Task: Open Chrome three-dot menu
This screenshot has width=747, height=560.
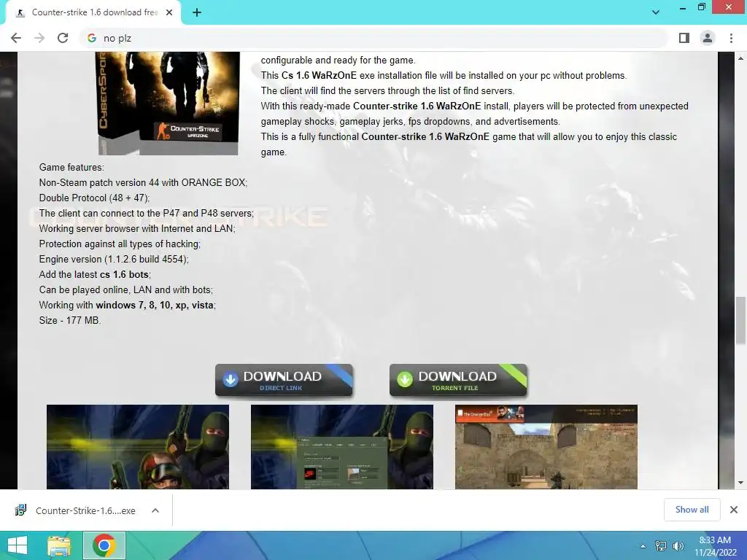Action: click(x=731, y=38)
